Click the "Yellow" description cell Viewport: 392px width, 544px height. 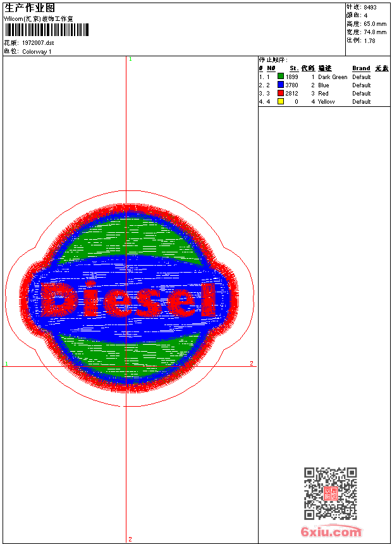(326, 102)
